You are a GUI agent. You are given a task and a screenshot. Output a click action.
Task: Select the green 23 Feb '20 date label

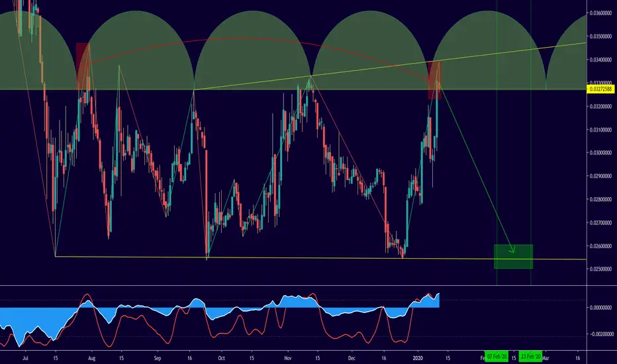click(x=530, y=357)
